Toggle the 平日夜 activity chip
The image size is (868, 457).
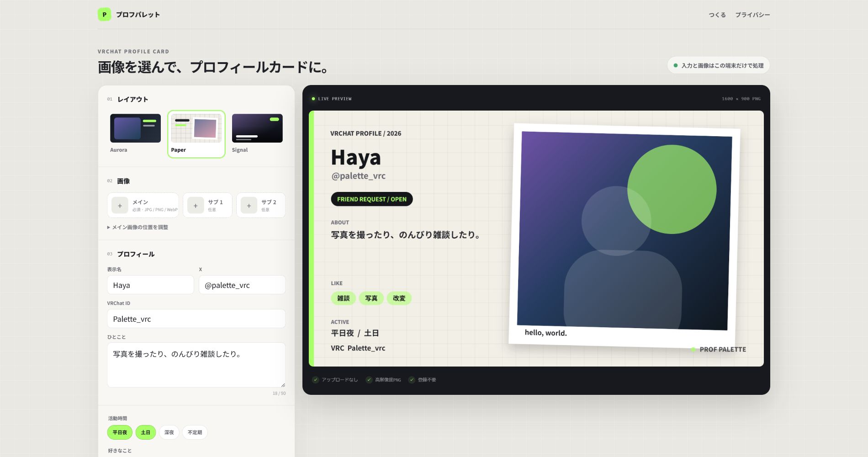click(120, 432)
